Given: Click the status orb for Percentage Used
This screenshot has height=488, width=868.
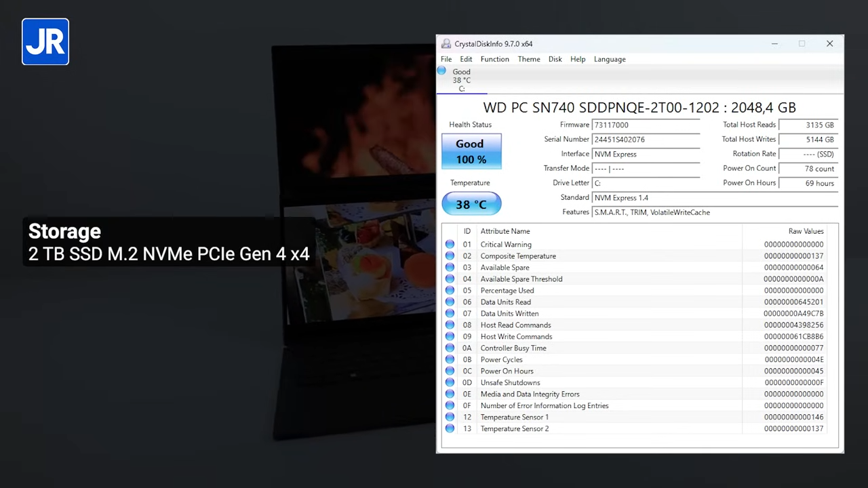Looking at the screenshot, I should click(x=450, y=291).
